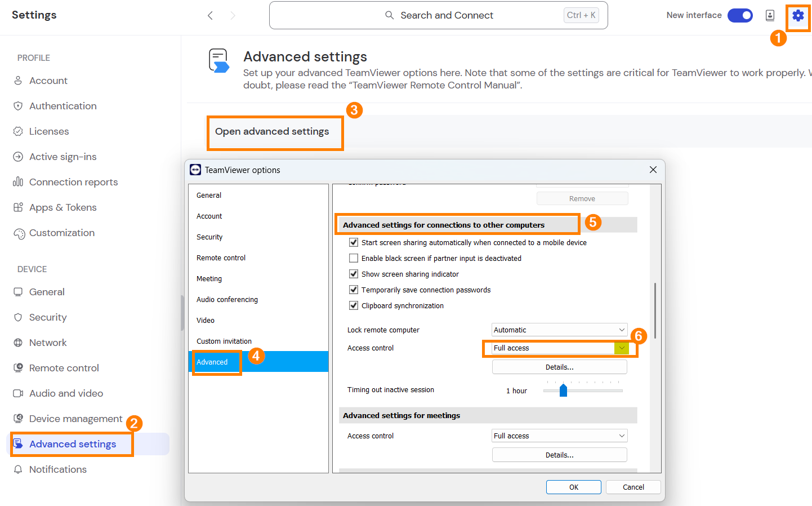Select Custom invitation in options list
812x506 pixels.
(258, 341)
